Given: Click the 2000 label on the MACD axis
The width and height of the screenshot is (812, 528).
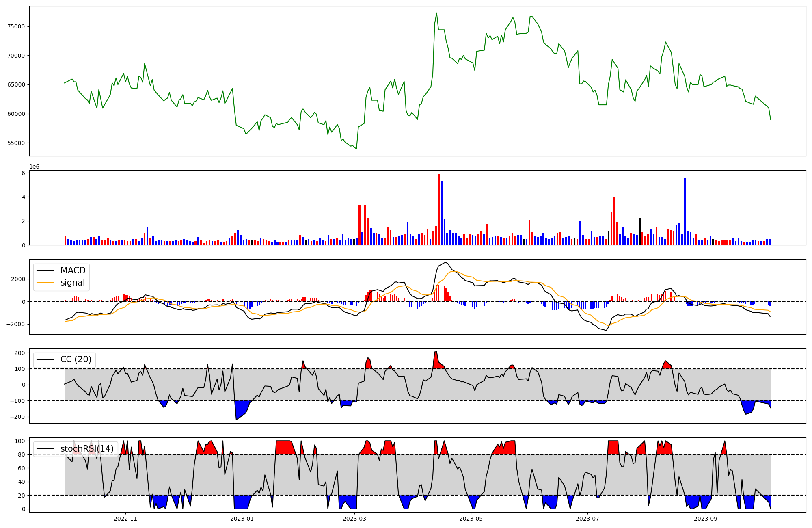Looking at the screenshot, I should (18, 279).
